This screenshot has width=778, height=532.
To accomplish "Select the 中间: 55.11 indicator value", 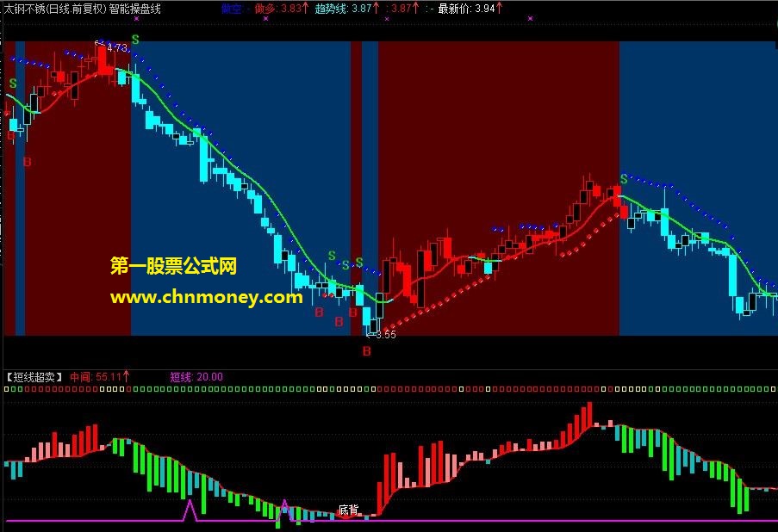I will [99, 377].
